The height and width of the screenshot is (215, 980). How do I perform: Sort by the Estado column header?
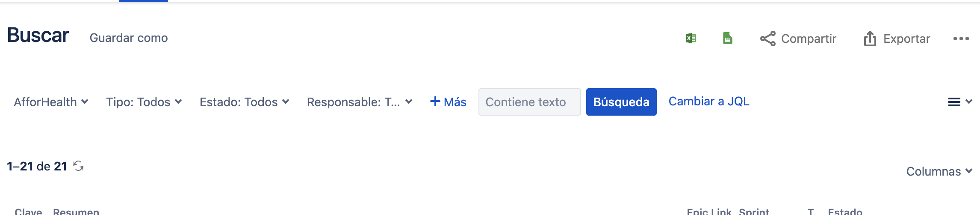point(845,211)
